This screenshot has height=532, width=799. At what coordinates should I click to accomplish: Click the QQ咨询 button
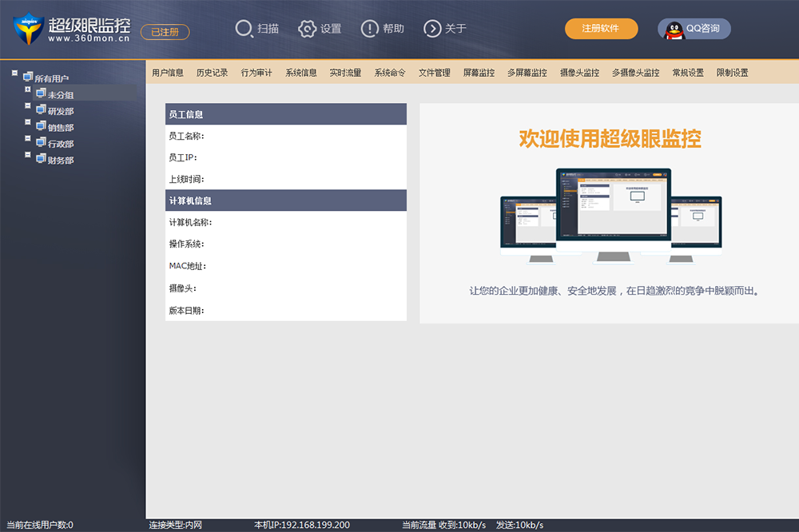pyautogui.click(x=694, y=29)
